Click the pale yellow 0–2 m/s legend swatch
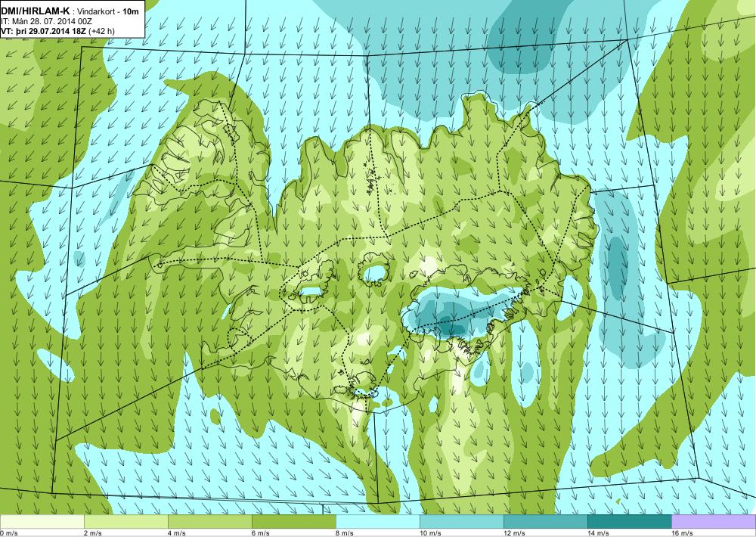756x537 pixels. pyautogui.click(x=42, y=522)
